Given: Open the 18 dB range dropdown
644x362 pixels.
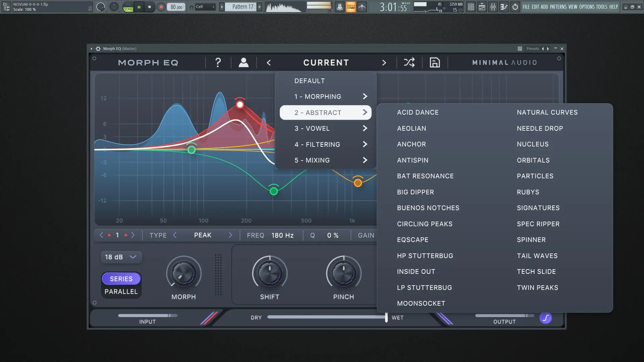Looking at the screenshot, I should click(x=121, y=257).
